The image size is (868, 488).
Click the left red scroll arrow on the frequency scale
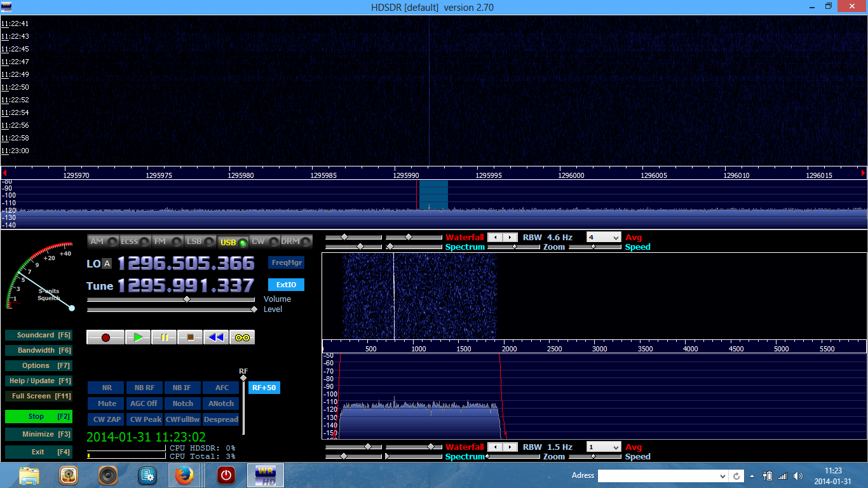tap(4, 173)
